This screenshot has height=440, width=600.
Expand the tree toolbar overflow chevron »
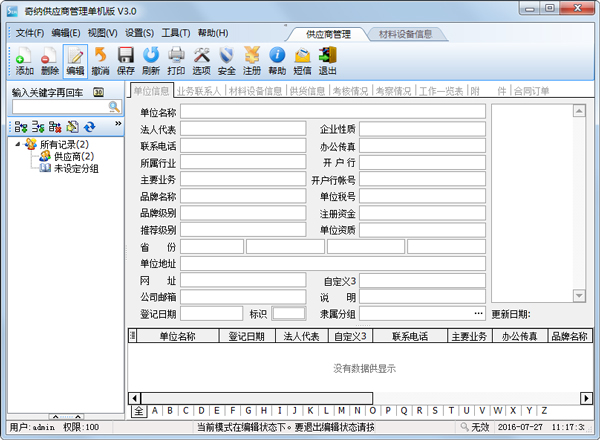tap(118, 124)
